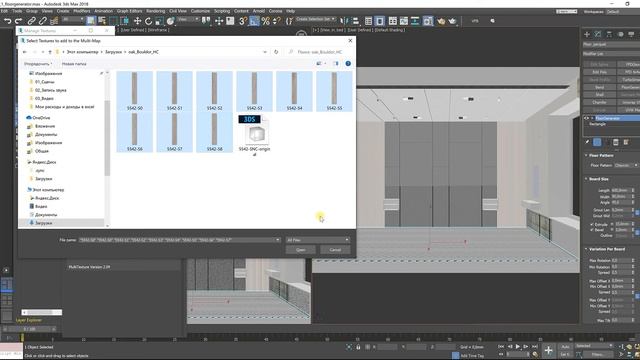Select OneDrive in the folder tree
This screenshot has height=360, width=640.
(x=41, y=118)
